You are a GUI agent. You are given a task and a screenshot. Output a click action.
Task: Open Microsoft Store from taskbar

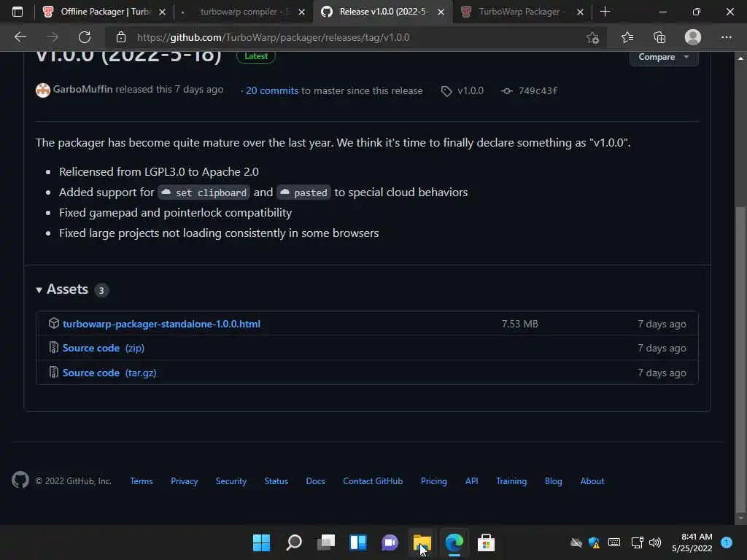click(486, 542)
